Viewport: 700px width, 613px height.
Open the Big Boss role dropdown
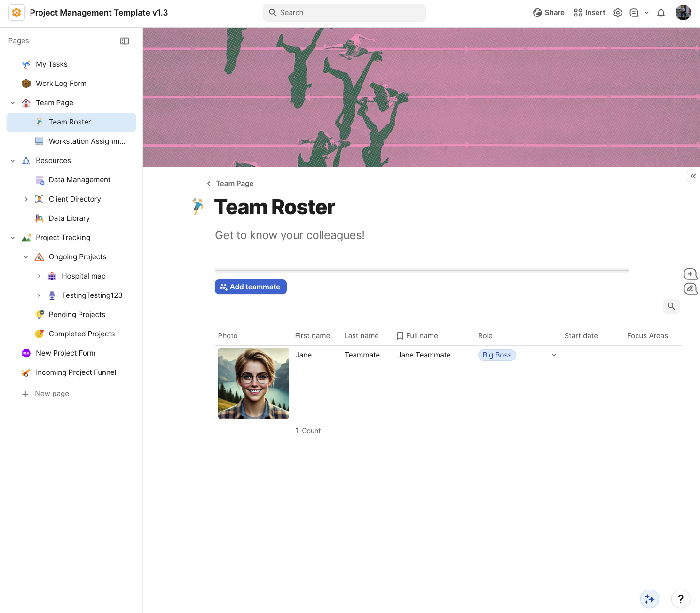pos(554,355)
